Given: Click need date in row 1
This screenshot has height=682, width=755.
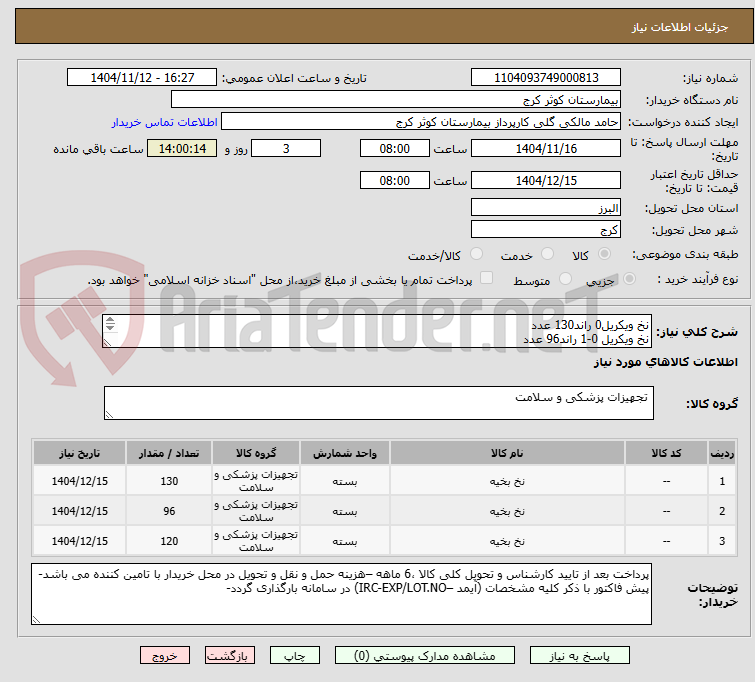Looking at the screenshot, I should point(79,481).
